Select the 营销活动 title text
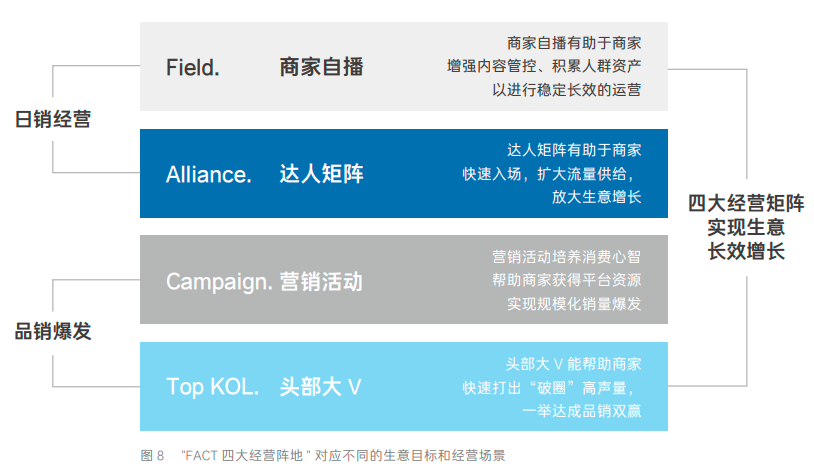The image size is (814, 475). click(321, 282)
